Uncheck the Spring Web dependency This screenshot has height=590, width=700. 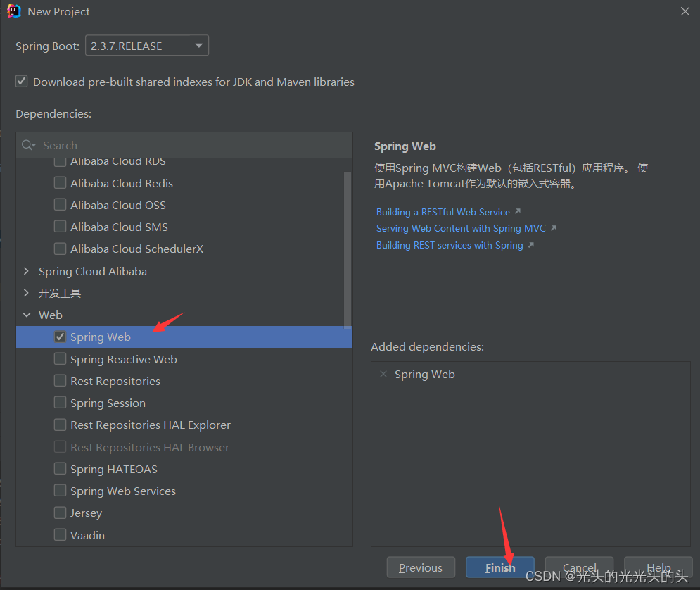point(61,337)
